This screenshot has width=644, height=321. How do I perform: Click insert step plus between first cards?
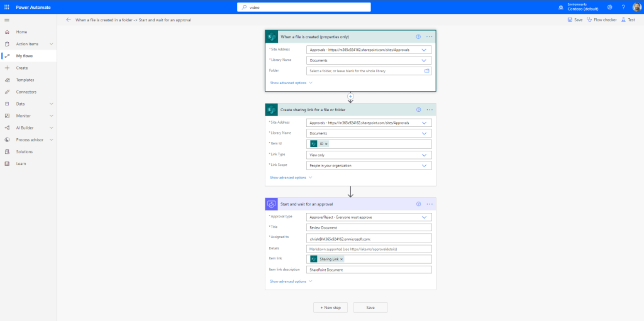point(350,96)
